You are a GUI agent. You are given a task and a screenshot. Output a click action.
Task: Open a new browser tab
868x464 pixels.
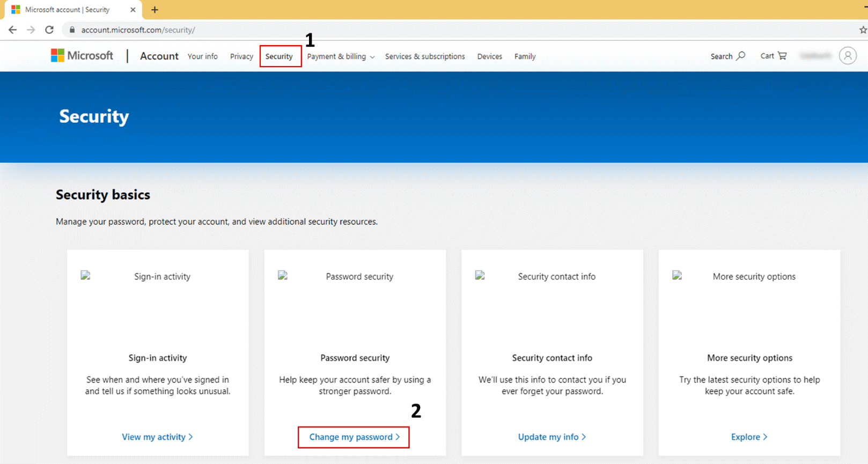click(155, 10)
